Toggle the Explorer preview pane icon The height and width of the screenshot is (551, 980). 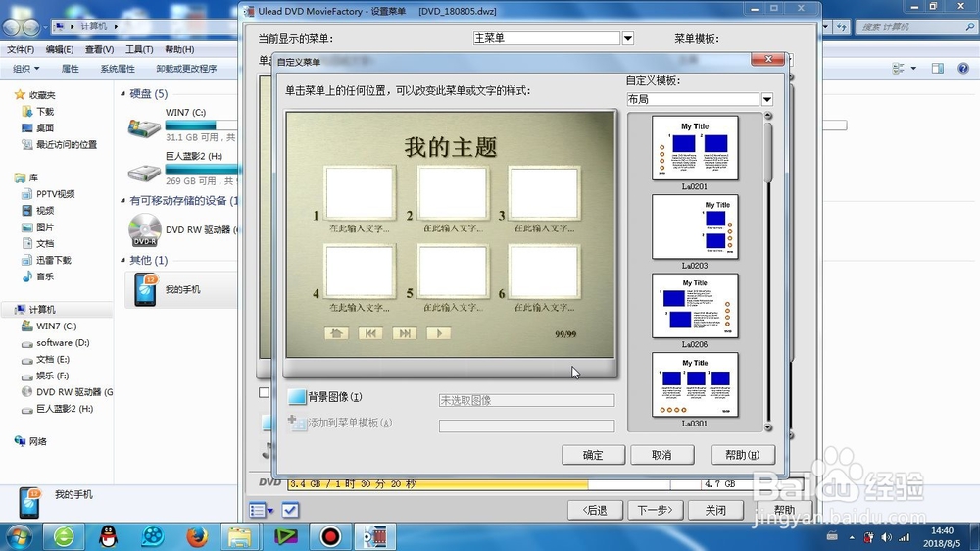tap(938, 69)
